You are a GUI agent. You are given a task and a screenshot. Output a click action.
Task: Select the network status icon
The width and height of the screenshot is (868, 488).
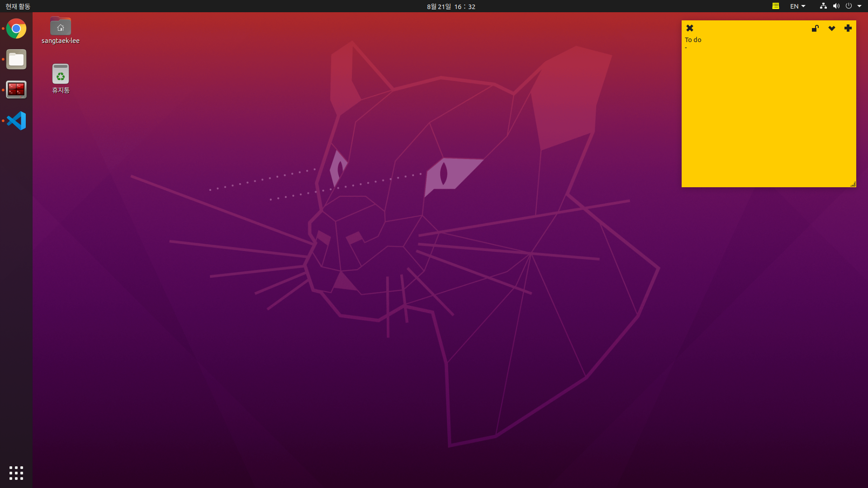pyautogui.click(x=823, y=6)
